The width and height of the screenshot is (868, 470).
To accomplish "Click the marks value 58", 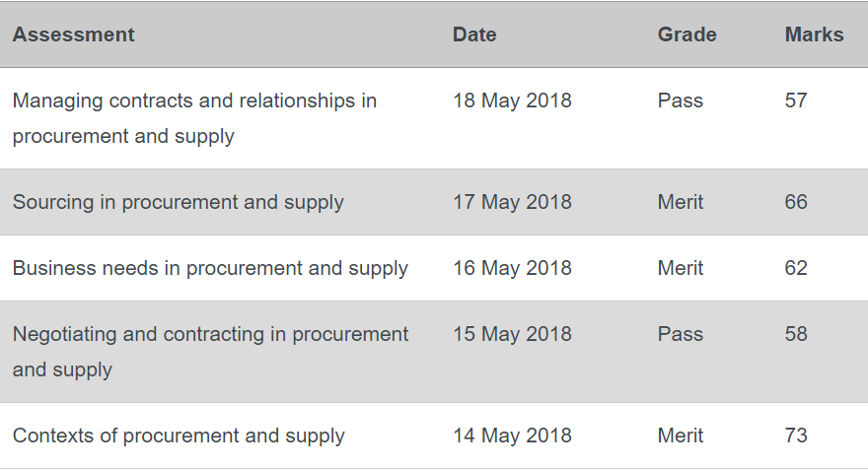I will (796, 334).
